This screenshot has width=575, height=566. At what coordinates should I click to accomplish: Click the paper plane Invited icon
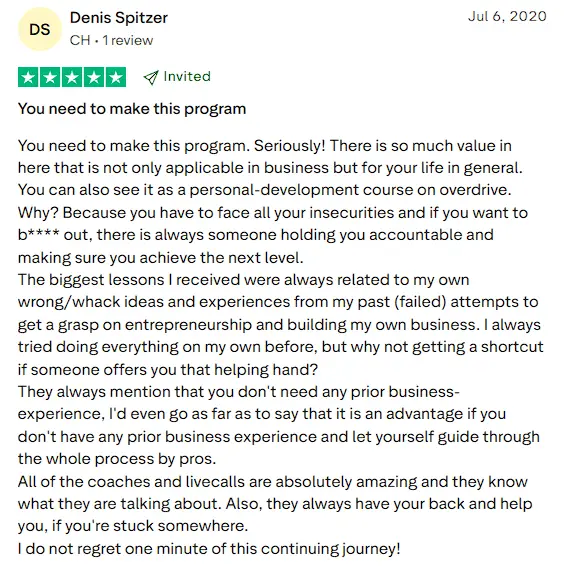(151, 77)
